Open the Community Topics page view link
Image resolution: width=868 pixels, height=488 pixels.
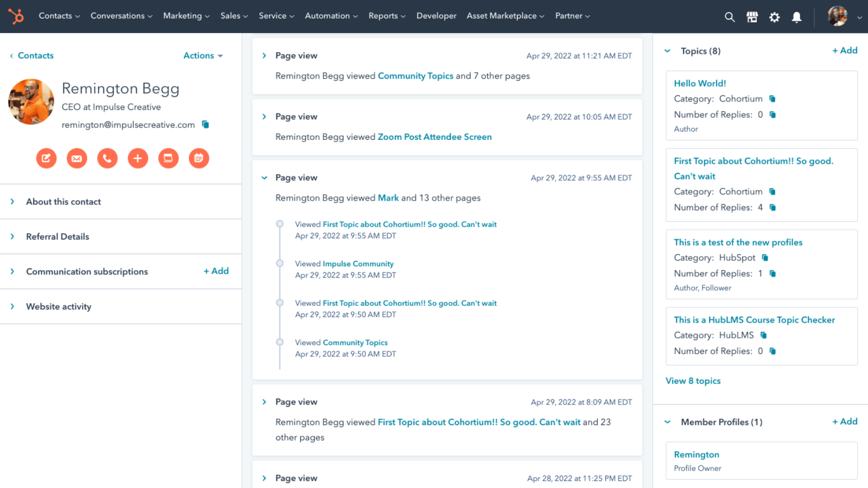tap(416, 76)
